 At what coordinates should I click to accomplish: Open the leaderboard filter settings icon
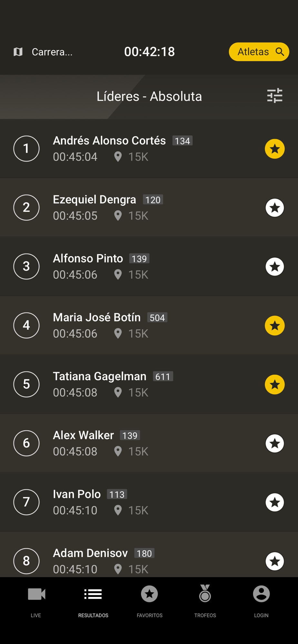(275, 96)
